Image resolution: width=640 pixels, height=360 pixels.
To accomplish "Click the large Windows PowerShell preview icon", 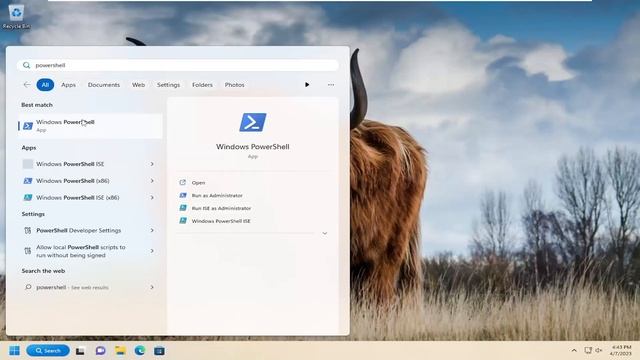I will click(x=253, y=122).
